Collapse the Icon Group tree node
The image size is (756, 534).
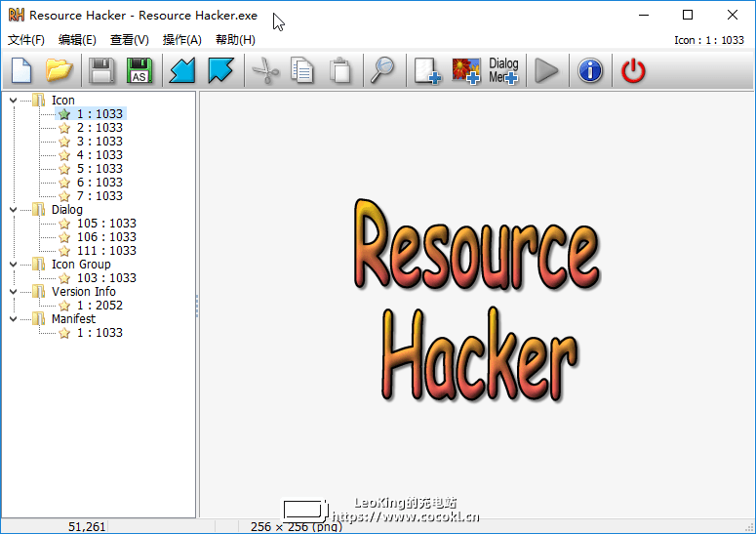coord(13,265)
